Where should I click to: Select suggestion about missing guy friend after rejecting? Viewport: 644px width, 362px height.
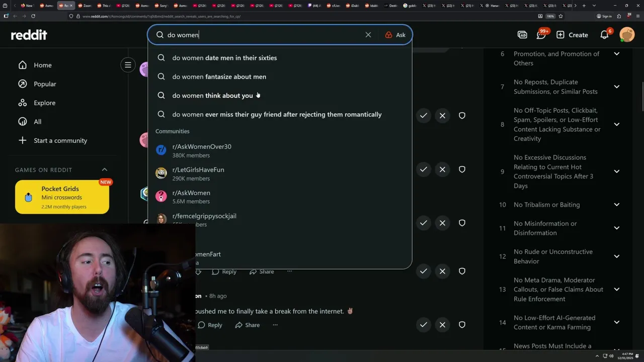click(x=280, y=114)
